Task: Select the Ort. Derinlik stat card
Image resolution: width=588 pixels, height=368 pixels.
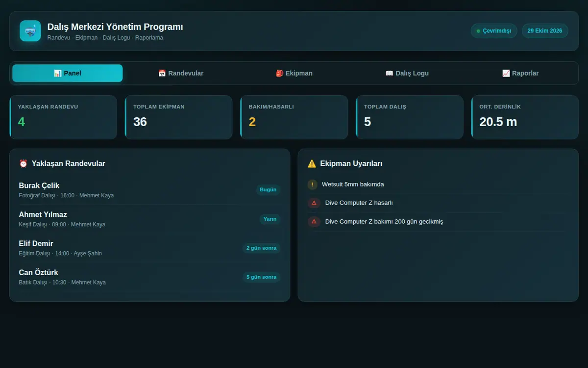Action: pyautogui.click(x=525, y=117)
